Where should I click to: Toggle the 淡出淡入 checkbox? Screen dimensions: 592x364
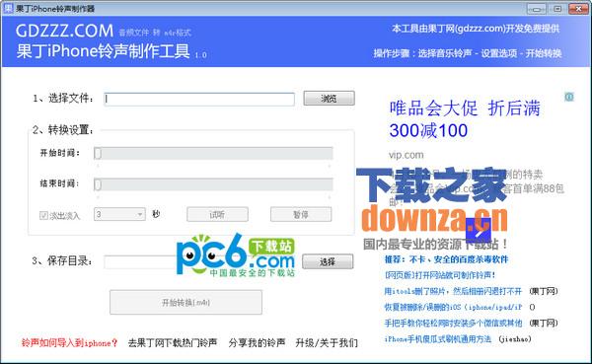(x=43, y=216)
